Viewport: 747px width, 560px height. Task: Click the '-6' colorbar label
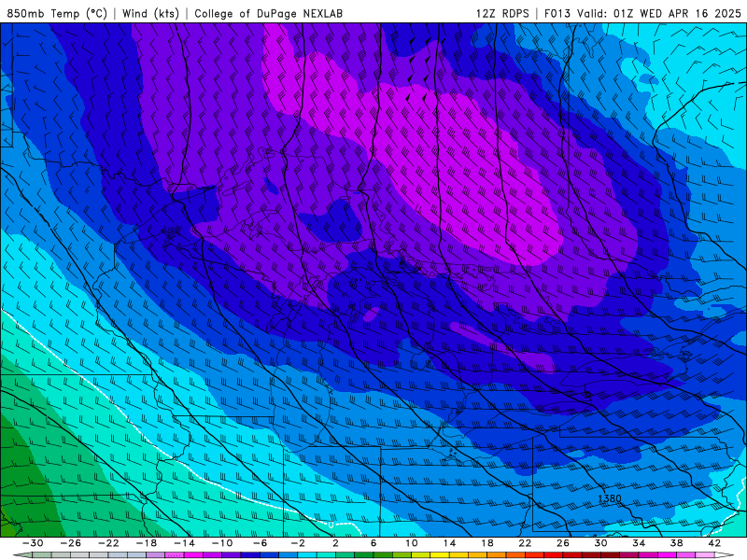(x=261, y=543)
